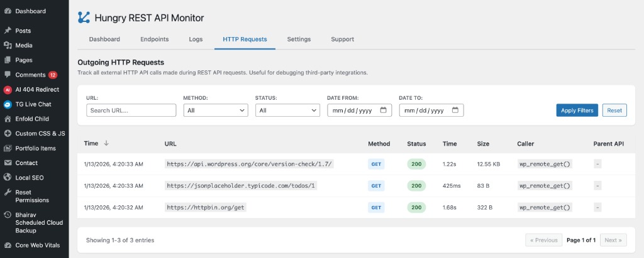The width and height of the screenshot is (644, 258).
Task: Click the Media library icon in sidebar
Action: (x=8, y=45)
